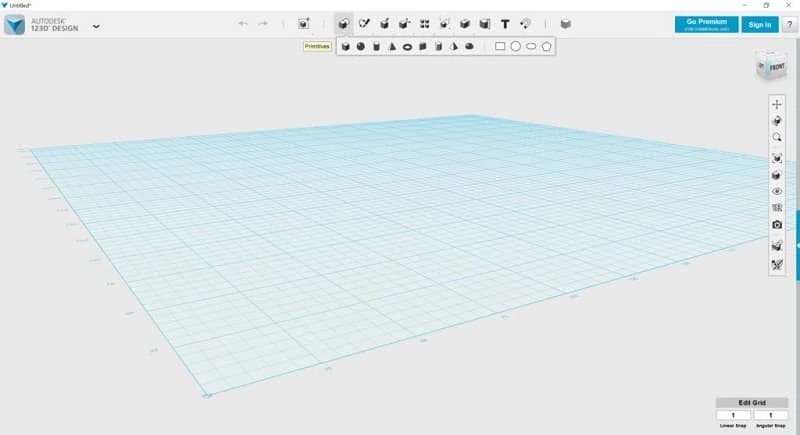Select the Torus primitive
Viewport: 800px width, 435px height.
[x=407, y=46]
